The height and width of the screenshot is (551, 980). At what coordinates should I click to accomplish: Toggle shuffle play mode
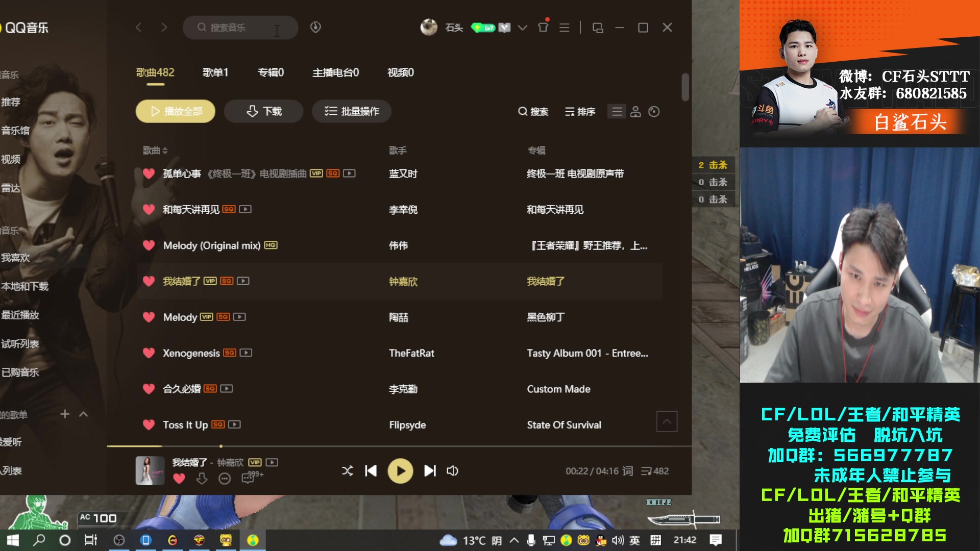[x=348, y=471]
